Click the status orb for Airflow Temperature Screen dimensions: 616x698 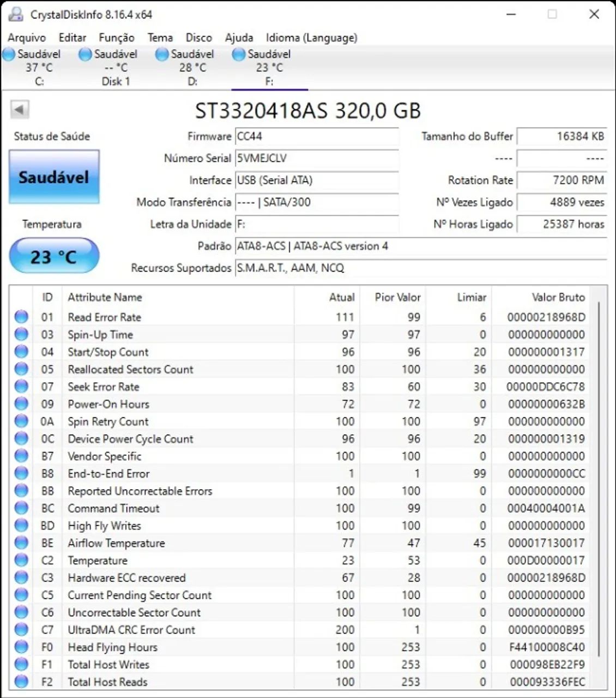click(x=21, y=543)
